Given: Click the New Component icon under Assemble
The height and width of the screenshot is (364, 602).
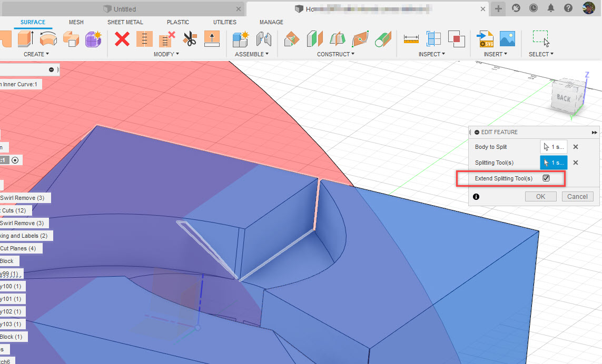Looking at the screenshot, I should (x=241, y=39).
